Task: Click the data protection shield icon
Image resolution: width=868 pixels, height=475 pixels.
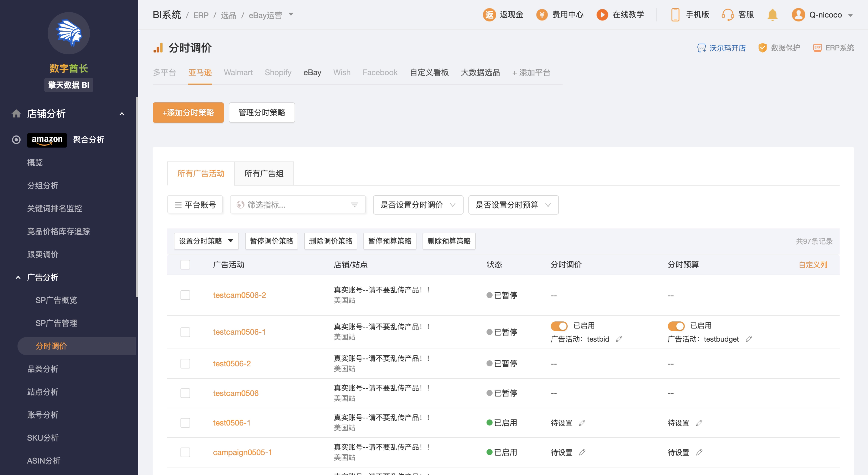Action: point(762,48)
